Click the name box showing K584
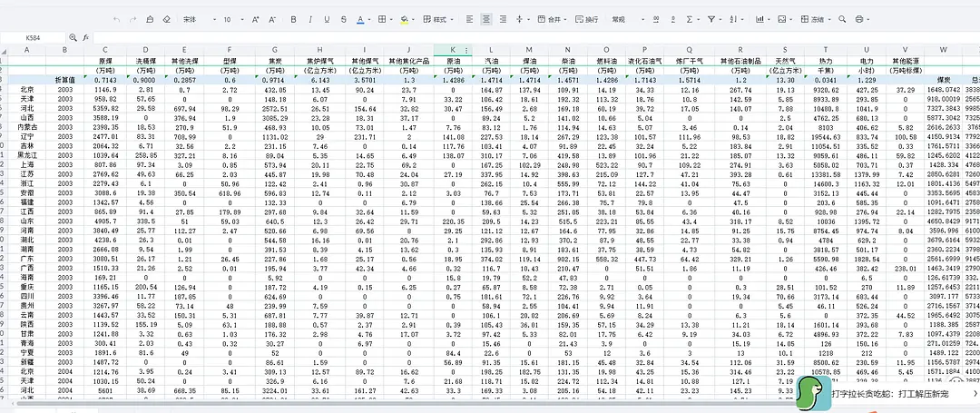980x413 pixels. 33,37
